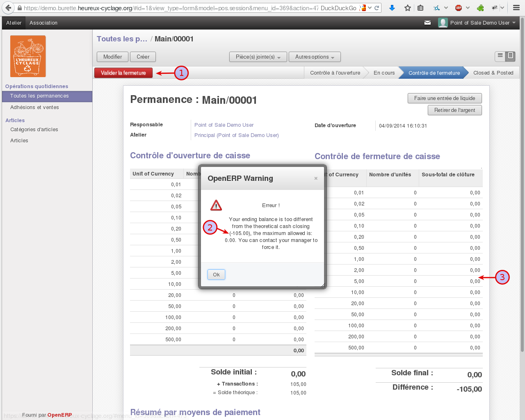Go to Toutes les p… breadcrumb
525x420 pixels.
tap(122, 39)
